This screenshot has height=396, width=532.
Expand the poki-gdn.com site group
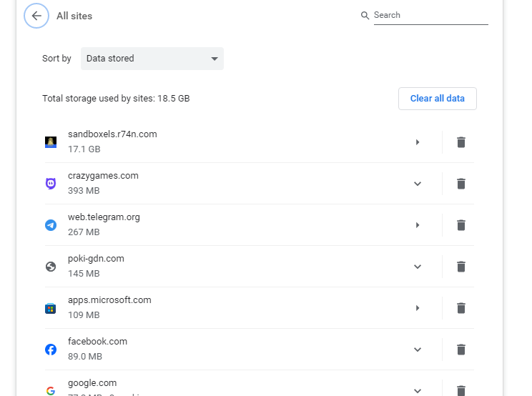point(418,267)
